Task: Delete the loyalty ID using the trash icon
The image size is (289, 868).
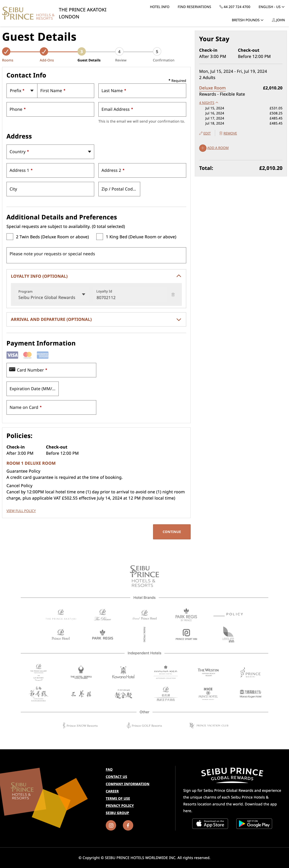Action: 173,295
